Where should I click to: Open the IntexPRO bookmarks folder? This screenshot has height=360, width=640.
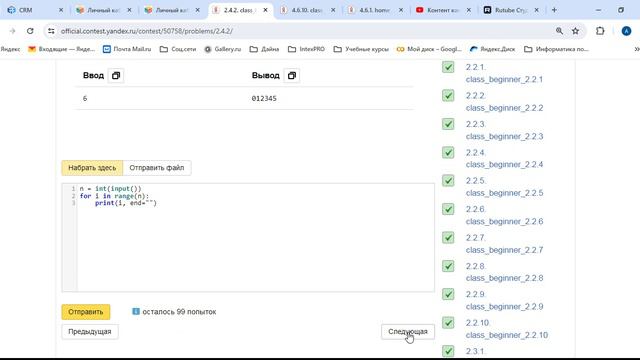(x=307, y=49)
